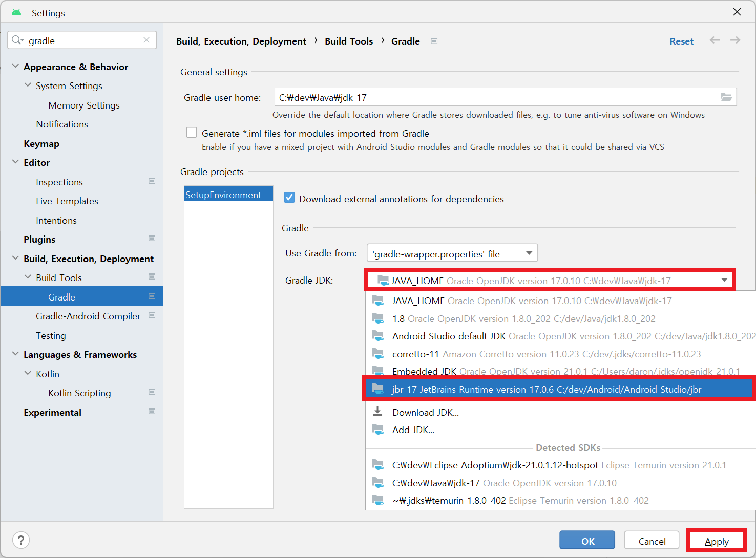
Task: Collapse the Appearance & Behavior section
Action: click(15, 66)
